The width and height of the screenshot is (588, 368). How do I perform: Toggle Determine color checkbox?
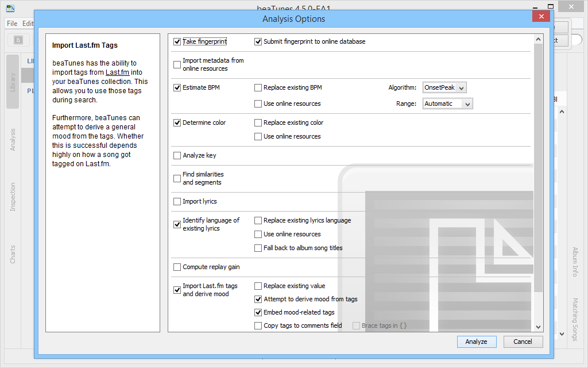(177, 123)
